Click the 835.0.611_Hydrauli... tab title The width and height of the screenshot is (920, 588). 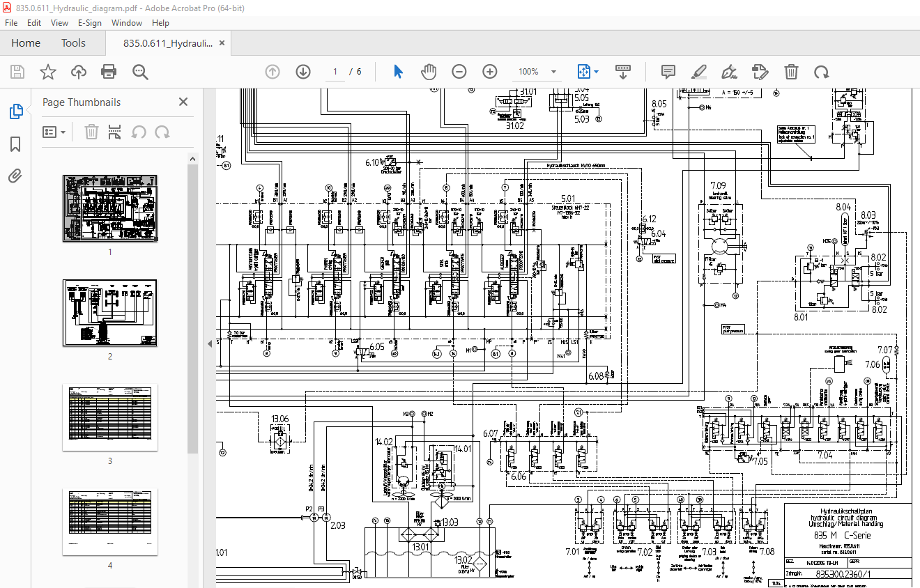tap(168, 43)
